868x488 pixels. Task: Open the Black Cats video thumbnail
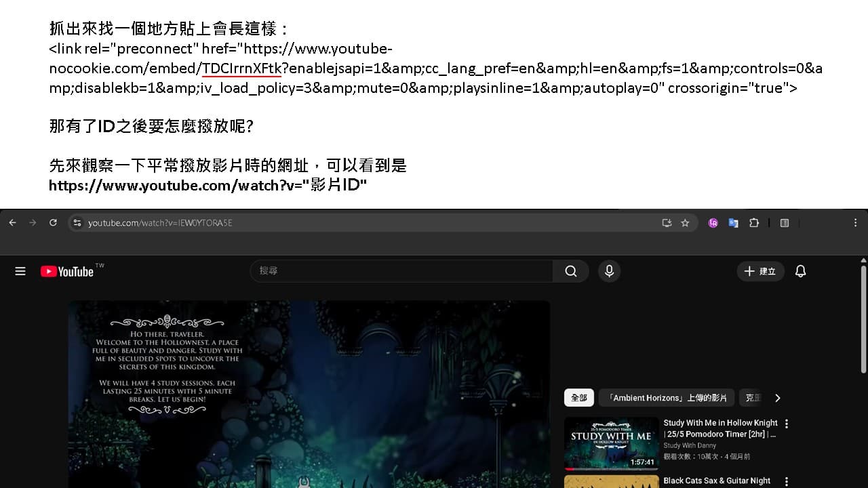(612, 481)
